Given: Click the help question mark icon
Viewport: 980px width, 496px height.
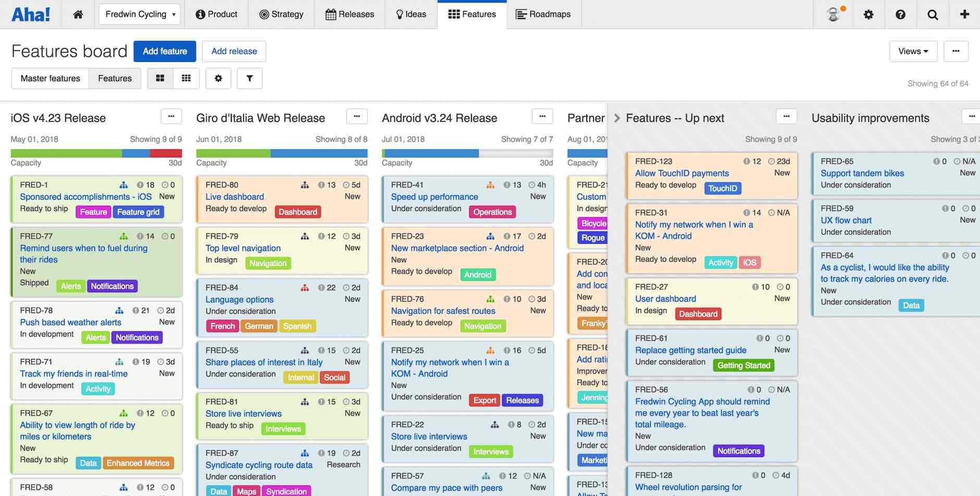Looking at the screenshot, I should click(900, 15).
